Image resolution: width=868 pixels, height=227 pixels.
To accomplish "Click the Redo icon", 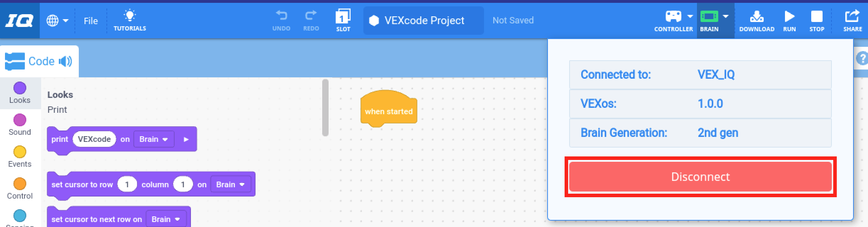I will pyautogui.click(x=311, y=16).
